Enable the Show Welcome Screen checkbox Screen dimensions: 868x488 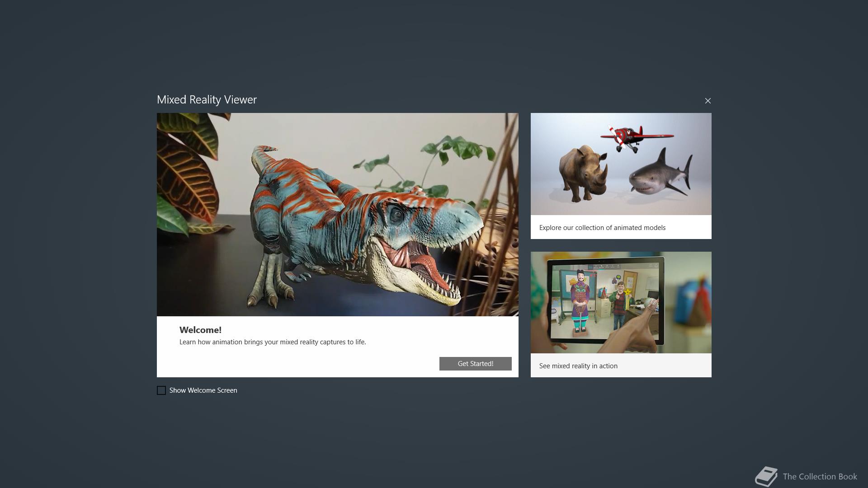(x=161, y=390)
